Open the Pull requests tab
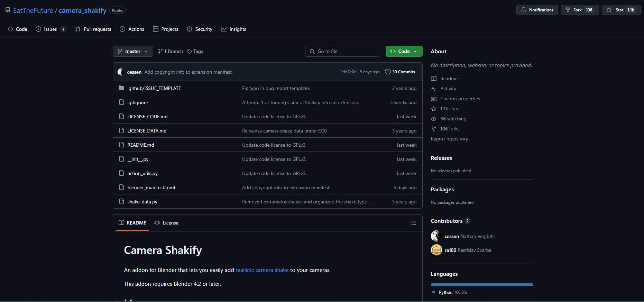 pos(93,29)
